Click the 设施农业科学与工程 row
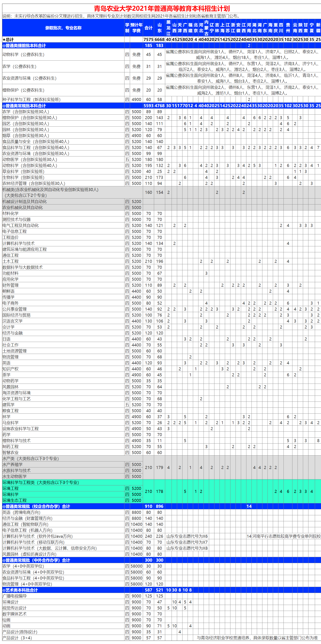This screenshot has width=321, height=644. (162, 429)
